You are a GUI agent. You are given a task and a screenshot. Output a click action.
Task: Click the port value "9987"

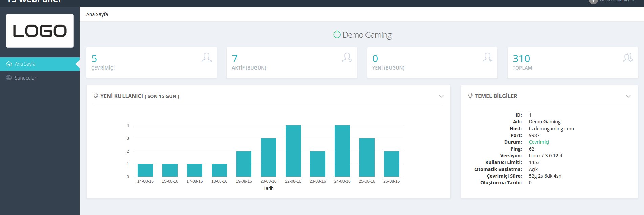click(x=534, y=135)
